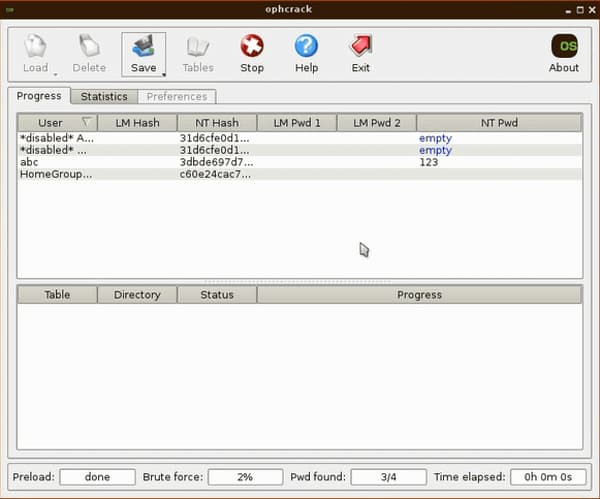Switch to the Statistics tab

point(104,97)
